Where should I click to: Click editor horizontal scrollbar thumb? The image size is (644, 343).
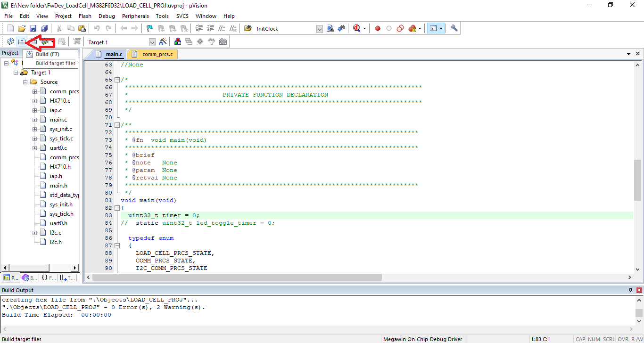point(237,278)
